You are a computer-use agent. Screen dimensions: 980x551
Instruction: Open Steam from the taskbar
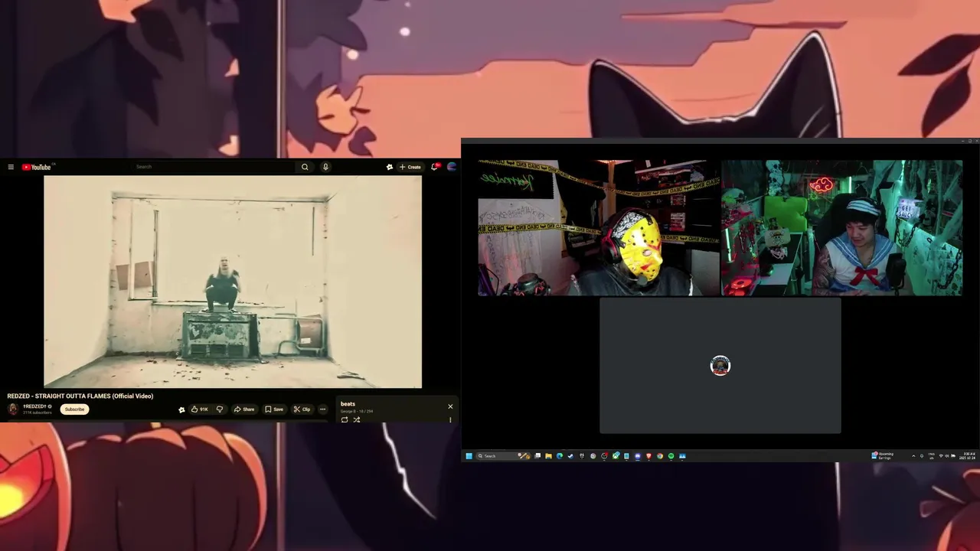570,456
